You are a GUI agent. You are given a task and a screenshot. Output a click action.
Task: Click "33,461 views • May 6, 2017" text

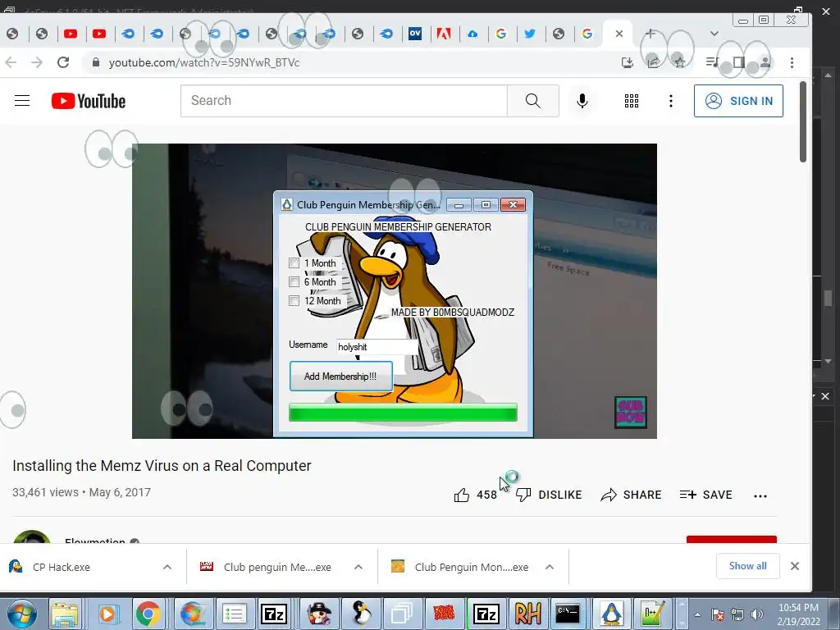(x=81, y=492)
